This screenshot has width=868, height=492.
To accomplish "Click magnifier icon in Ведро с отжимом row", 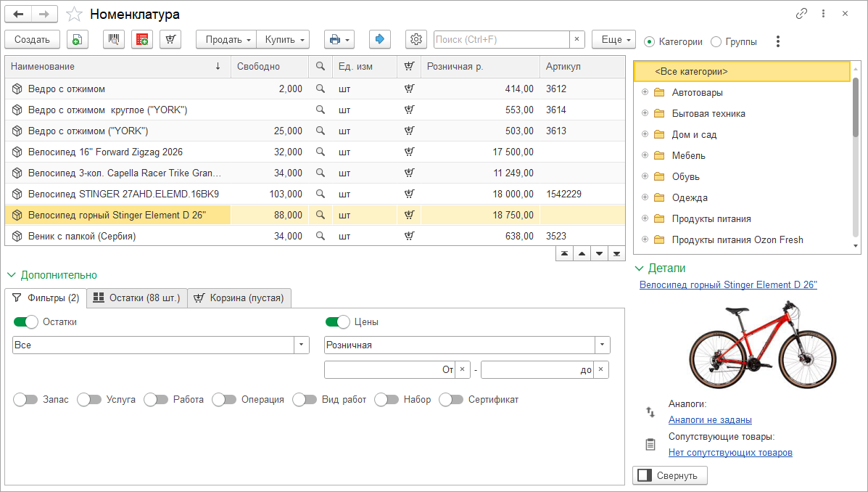I will [320, 89].
